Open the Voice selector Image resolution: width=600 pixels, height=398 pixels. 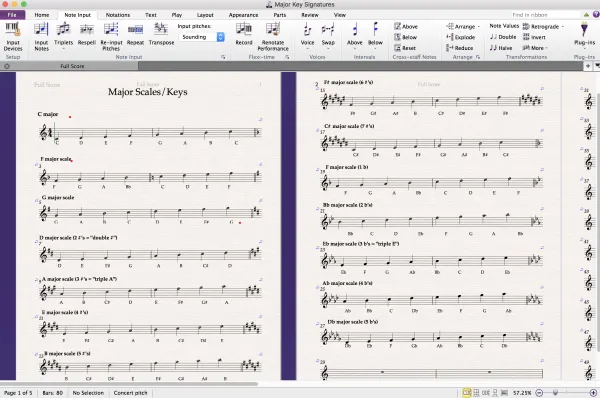307,35
